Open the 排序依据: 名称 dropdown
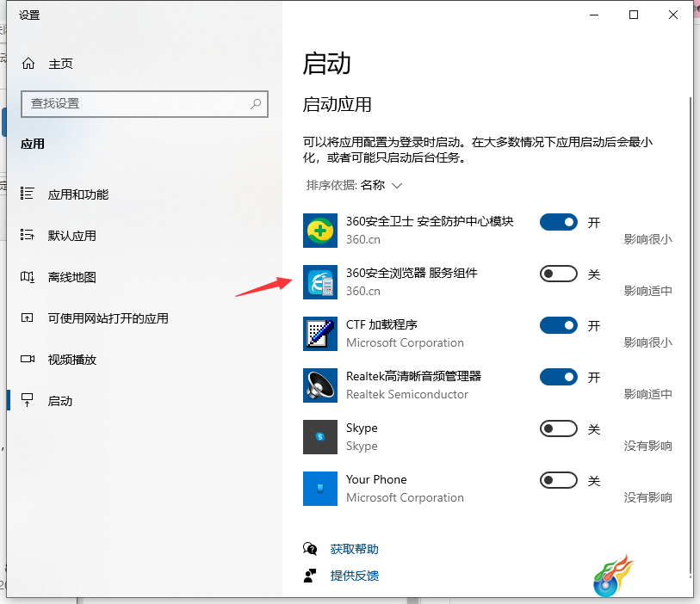Image resolution: width=700 pixels, height=604 pixels. tap(354, 185)
